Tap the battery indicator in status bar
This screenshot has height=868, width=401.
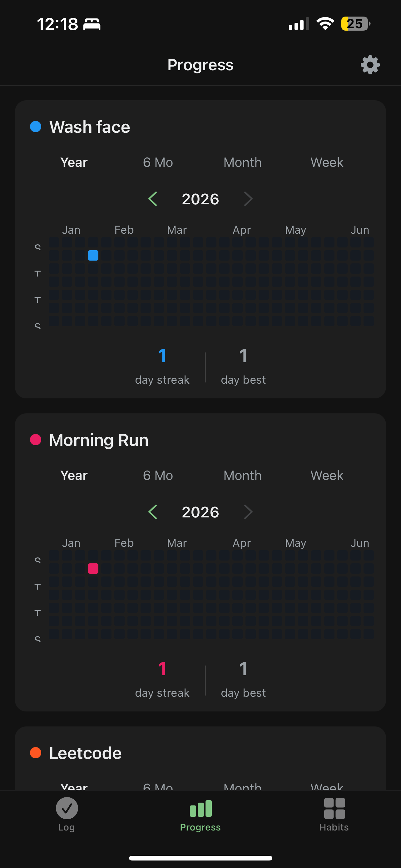click(x=355, y=24)
